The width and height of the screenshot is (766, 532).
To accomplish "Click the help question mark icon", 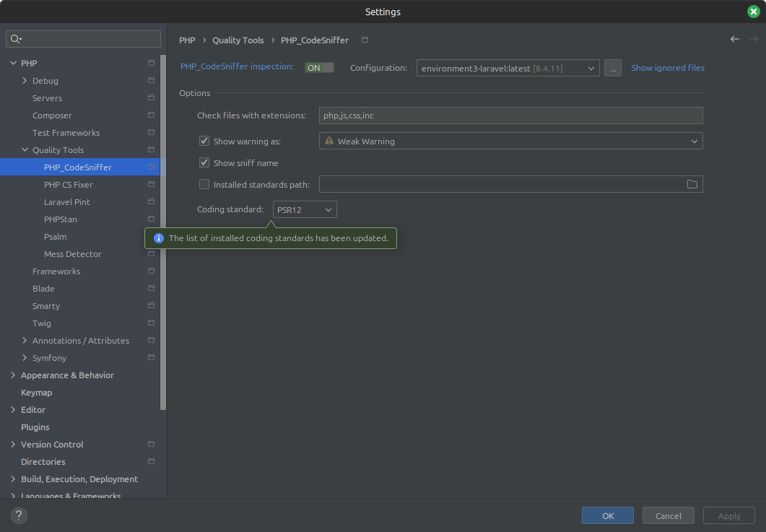I will pos(19,515).
